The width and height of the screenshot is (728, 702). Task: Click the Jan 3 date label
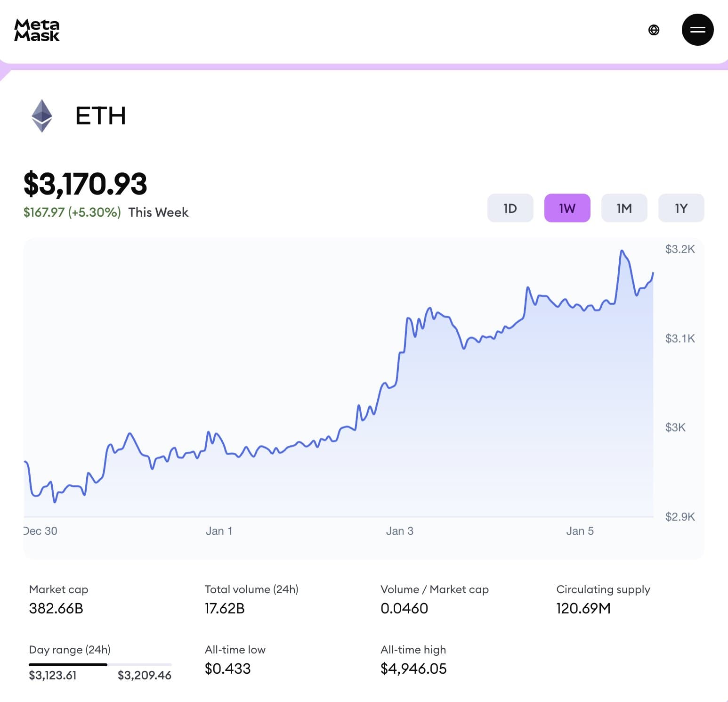coord(399,531)
